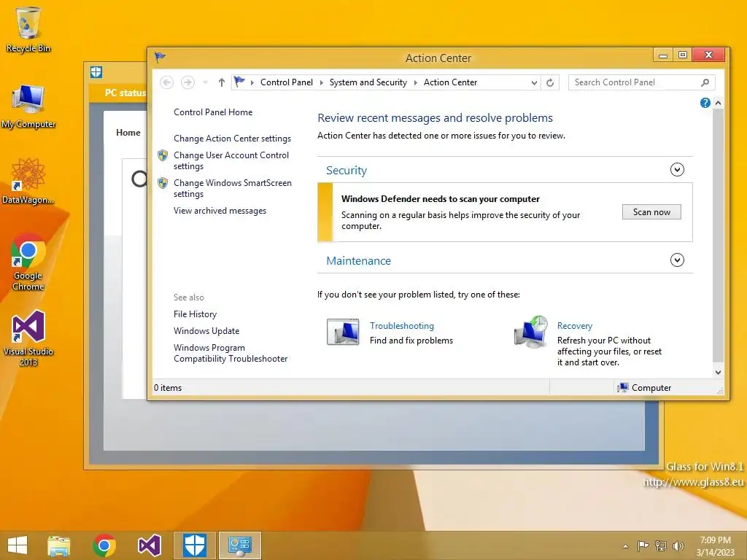
Task: Launch Google Chrome from the desktop shortcut
Action: [28, 262]
